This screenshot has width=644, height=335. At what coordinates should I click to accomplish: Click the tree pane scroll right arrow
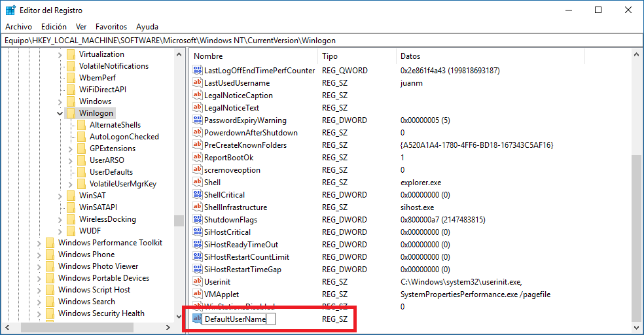(168, 327)
